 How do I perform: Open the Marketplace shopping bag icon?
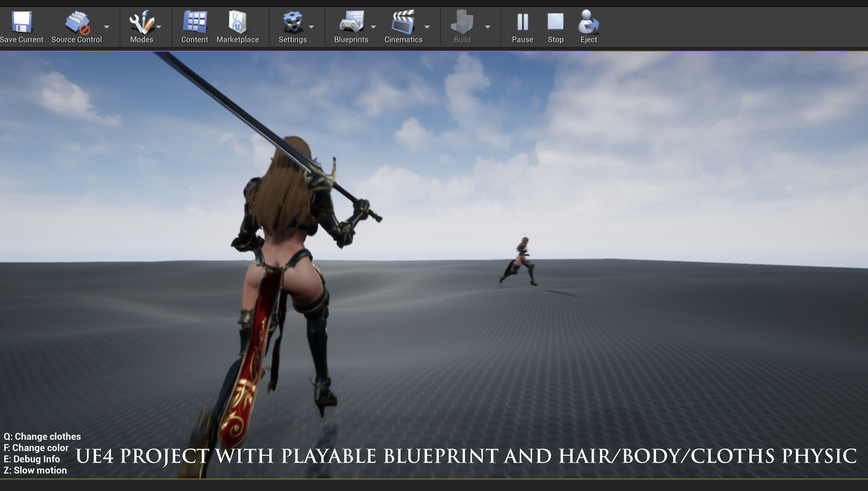[x=238, y=22]
